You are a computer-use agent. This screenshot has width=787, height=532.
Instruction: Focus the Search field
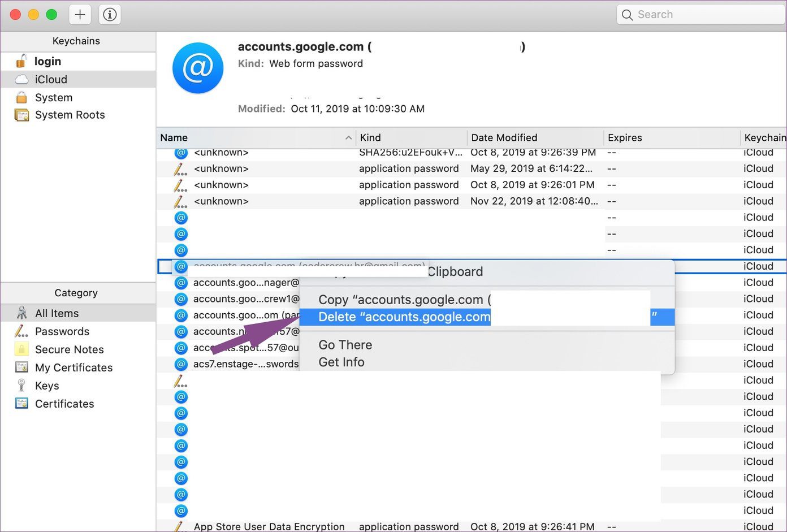[x=701, y=15]
